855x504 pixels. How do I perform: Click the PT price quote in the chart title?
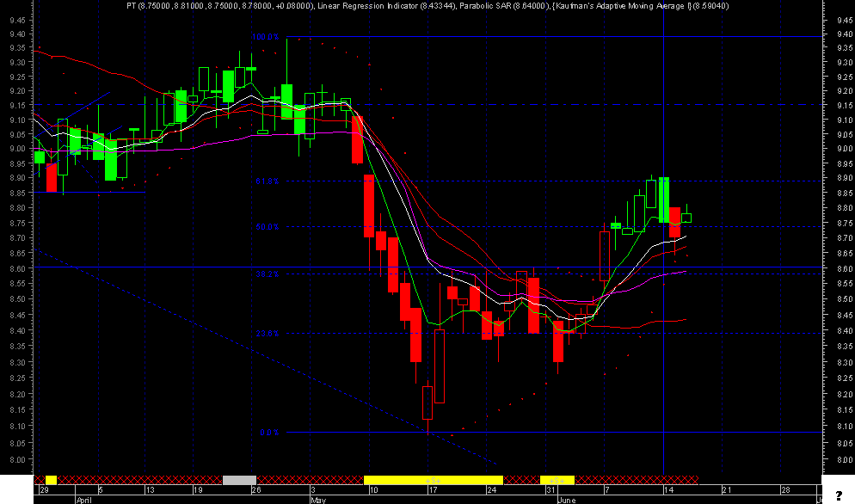219,5
